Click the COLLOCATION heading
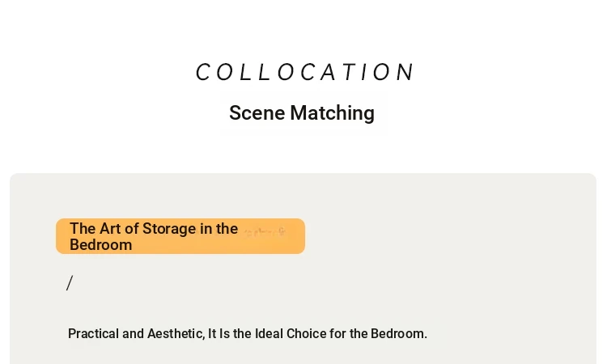The width and height of the screenshot is (607, 364). pos(305,72)
